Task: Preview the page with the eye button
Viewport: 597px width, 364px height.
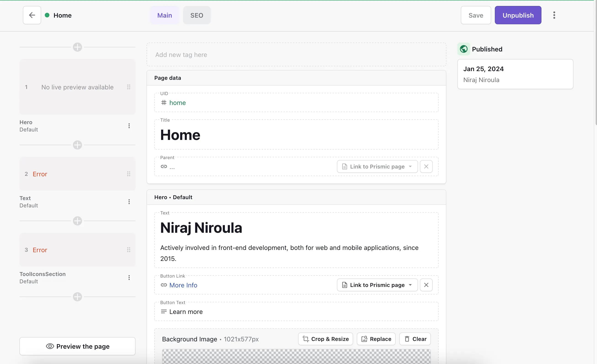Action: (x=77, y=346)
